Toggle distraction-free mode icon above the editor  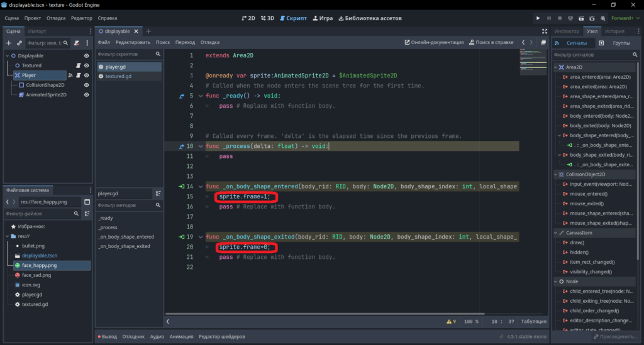(544, 31)
